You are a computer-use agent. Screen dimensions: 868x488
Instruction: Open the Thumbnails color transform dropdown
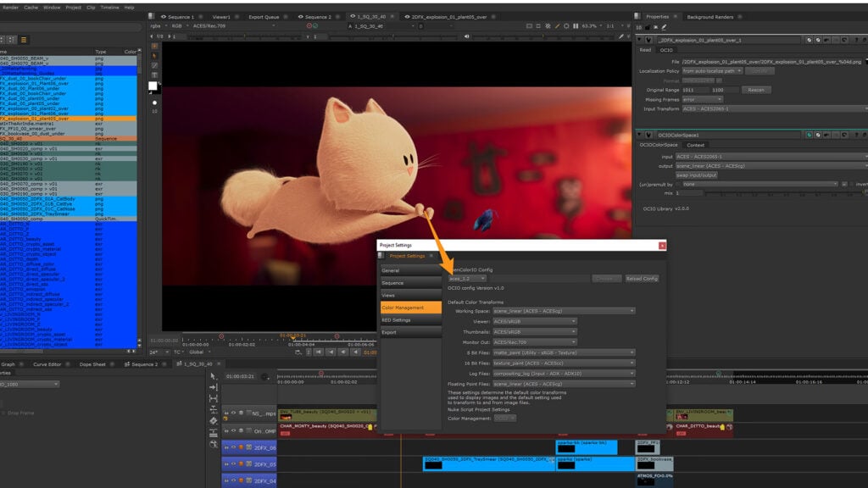tap(535, 331)
